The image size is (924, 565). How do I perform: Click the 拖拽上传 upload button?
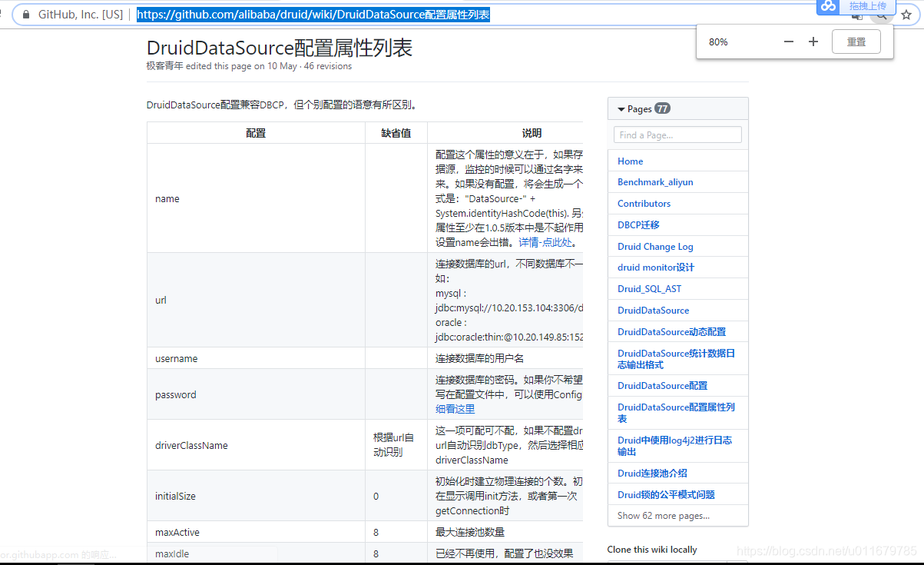pyautogui.click(x=867, y=6)
